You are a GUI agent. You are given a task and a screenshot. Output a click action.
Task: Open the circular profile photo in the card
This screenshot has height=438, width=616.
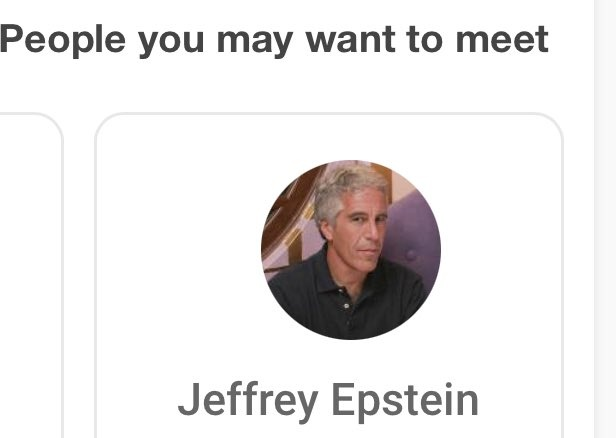[351, 250]
